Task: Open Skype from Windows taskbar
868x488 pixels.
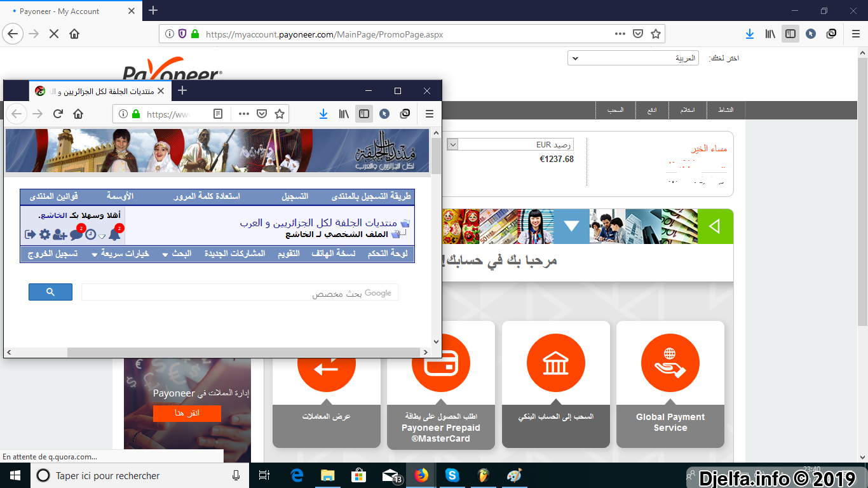Action: coord(452,475)
